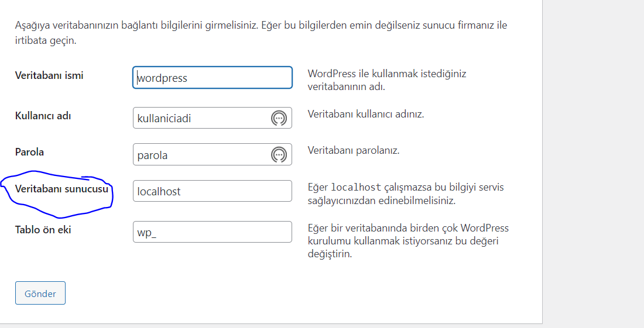Focus the Veritabanı ismi text field

coord(212,78)
